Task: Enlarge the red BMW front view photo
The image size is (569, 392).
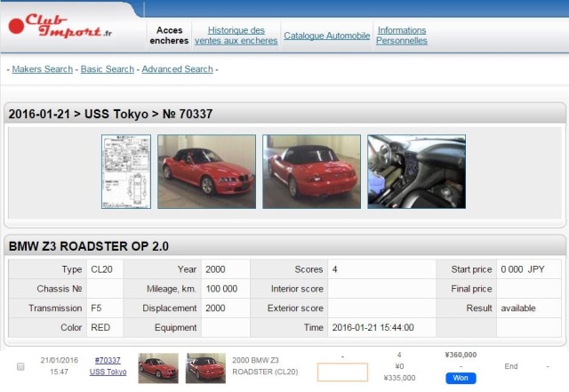Action: pyautogui.click(x=206, y=172)
